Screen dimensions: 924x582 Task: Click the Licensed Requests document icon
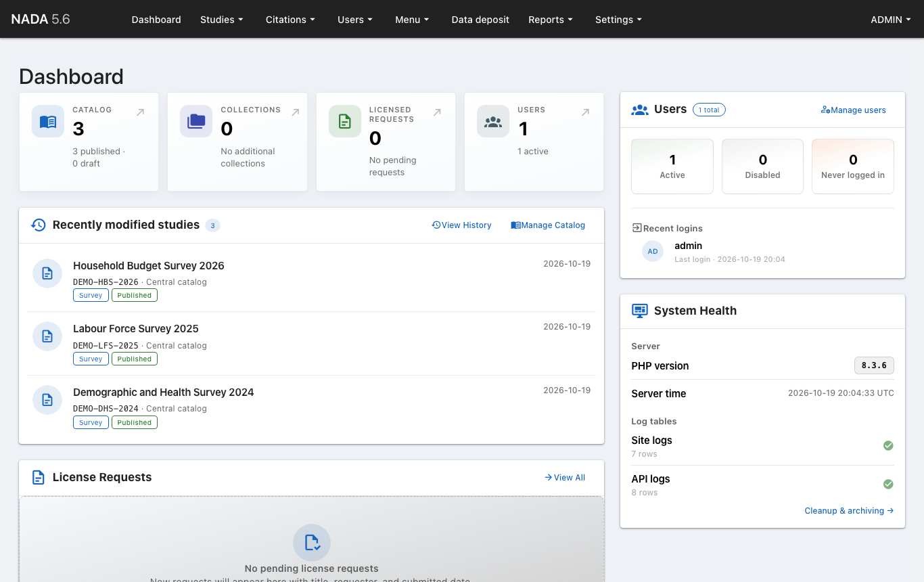[x=345, y=122]
